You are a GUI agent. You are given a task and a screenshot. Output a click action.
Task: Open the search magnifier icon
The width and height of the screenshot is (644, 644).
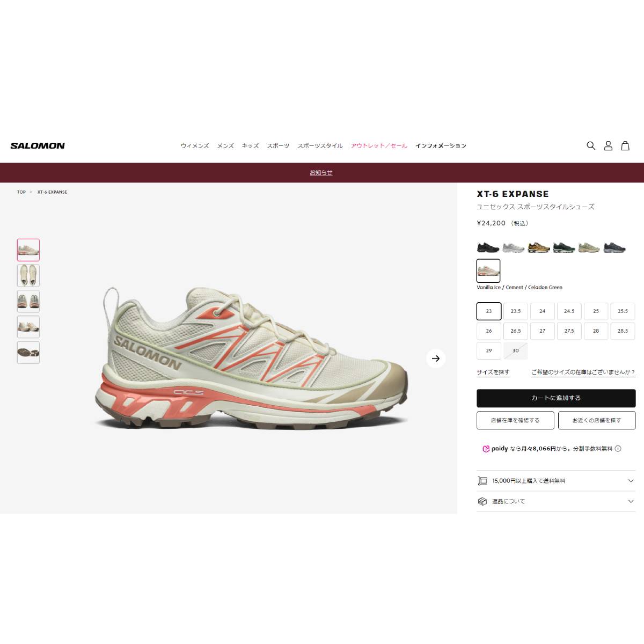pos(591,145)
